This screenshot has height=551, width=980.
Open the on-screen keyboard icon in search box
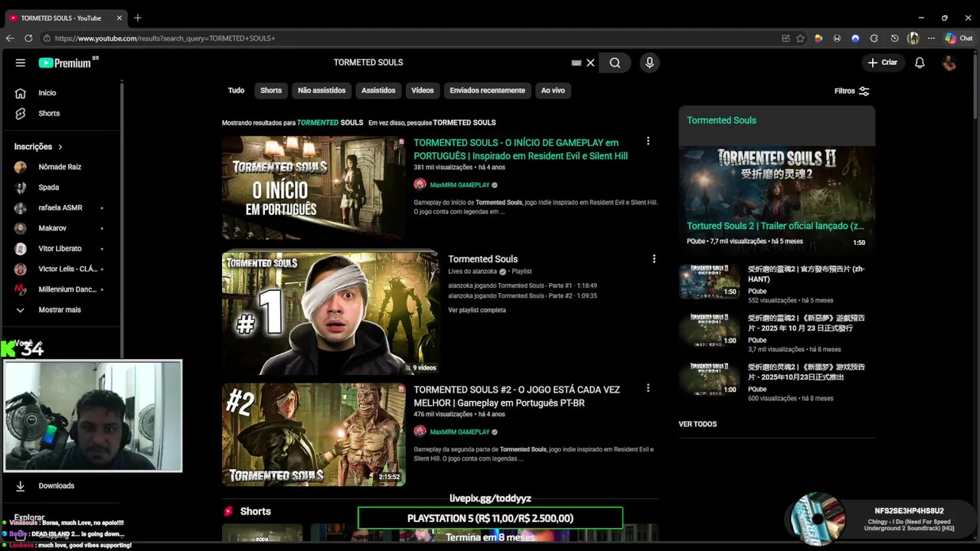coord(577,63)
